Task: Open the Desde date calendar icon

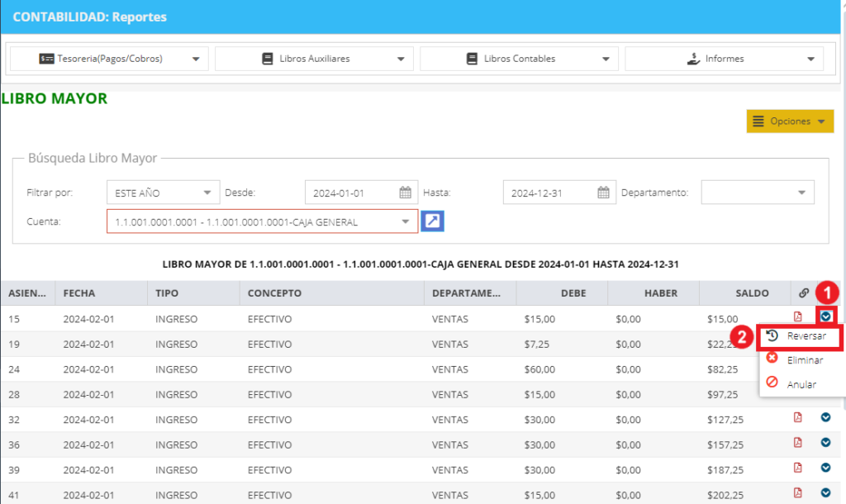Action: pyautogui.click(x=405, y=193)
